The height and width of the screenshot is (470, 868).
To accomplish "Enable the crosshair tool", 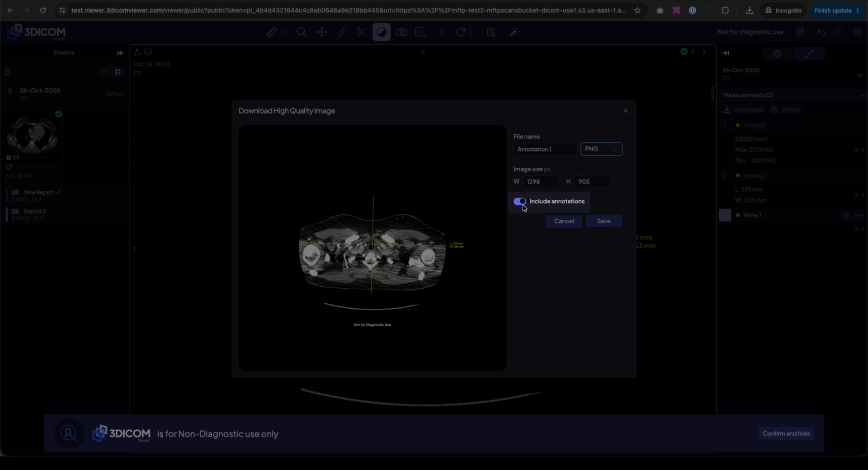I will [441, 32].
